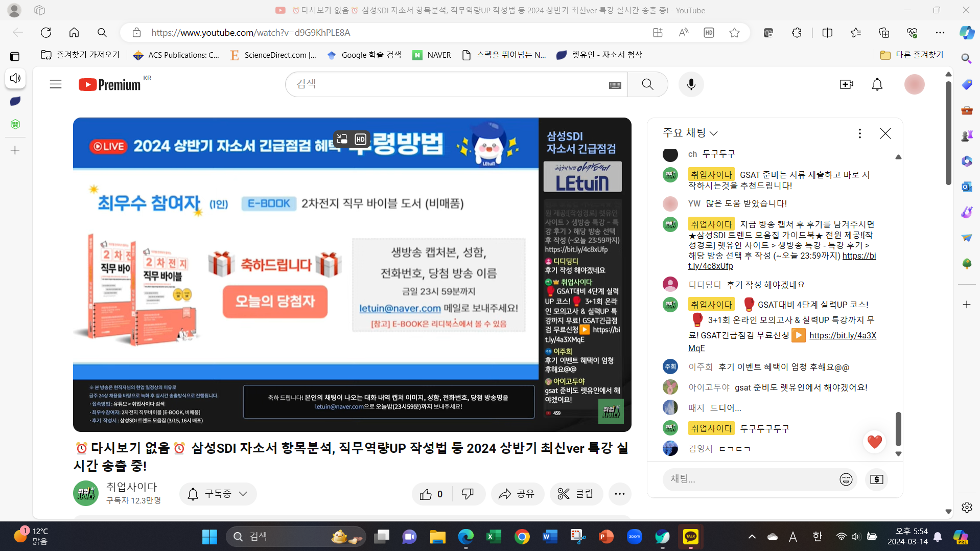The image size is (980, 551).
Task: Like the video with thumbs up
Action: tap(431, 494)
